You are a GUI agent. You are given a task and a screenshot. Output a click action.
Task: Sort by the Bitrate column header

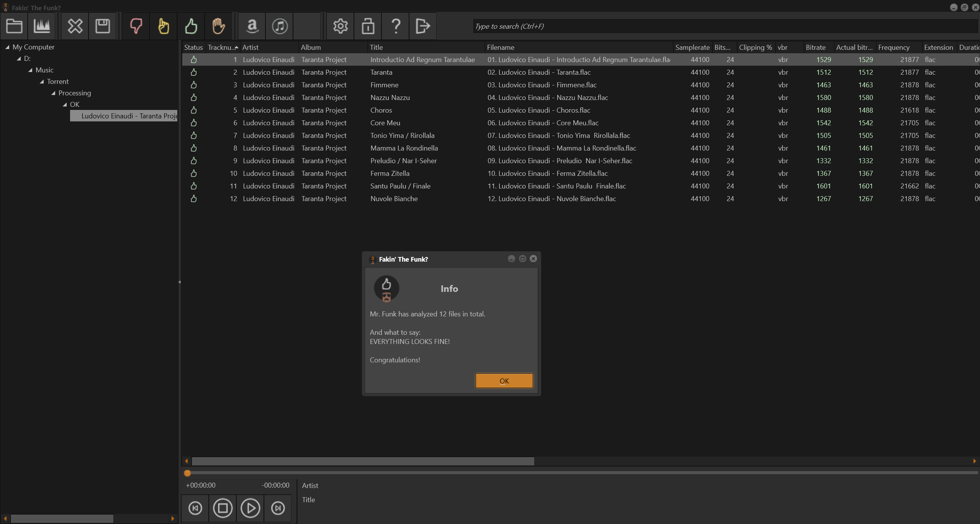click(815, 47)
